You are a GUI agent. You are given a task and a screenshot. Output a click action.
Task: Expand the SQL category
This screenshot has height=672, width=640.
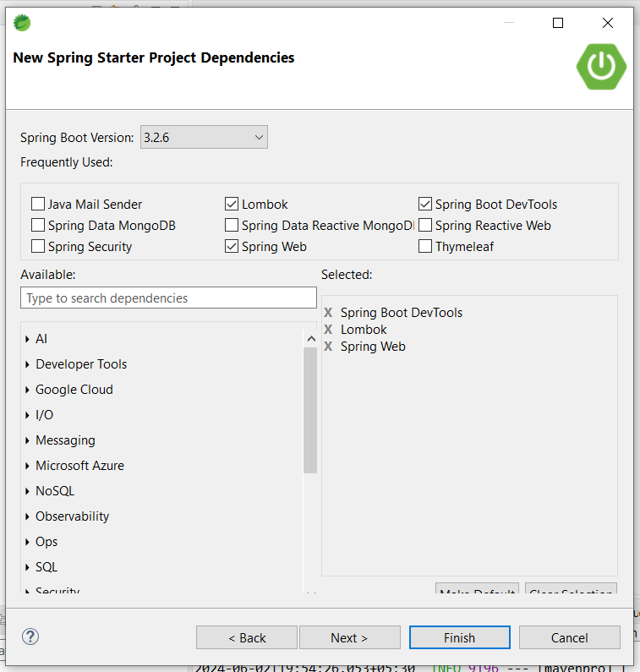click(x=27, y=567)
